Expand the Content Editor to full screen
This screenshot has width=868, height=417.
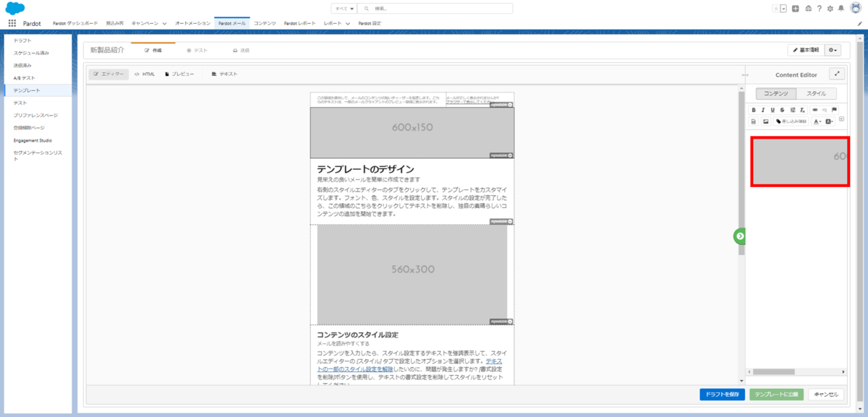(837, 74)
